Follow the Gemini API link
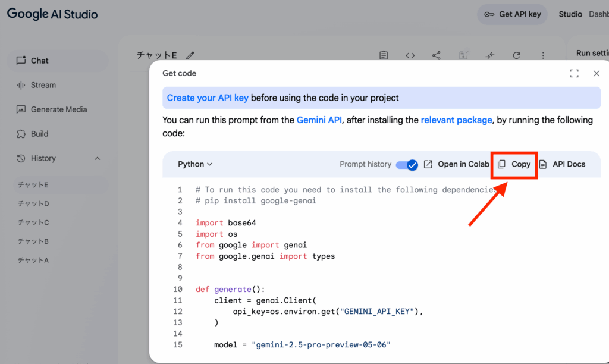This screenshot has height=364, width=609. [319, 120]
